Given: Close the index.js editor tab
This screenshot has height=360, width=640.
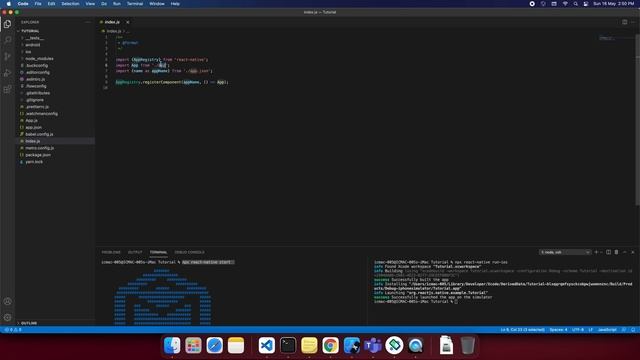Looking at the screenshot, I should click(x=127, y=22).
